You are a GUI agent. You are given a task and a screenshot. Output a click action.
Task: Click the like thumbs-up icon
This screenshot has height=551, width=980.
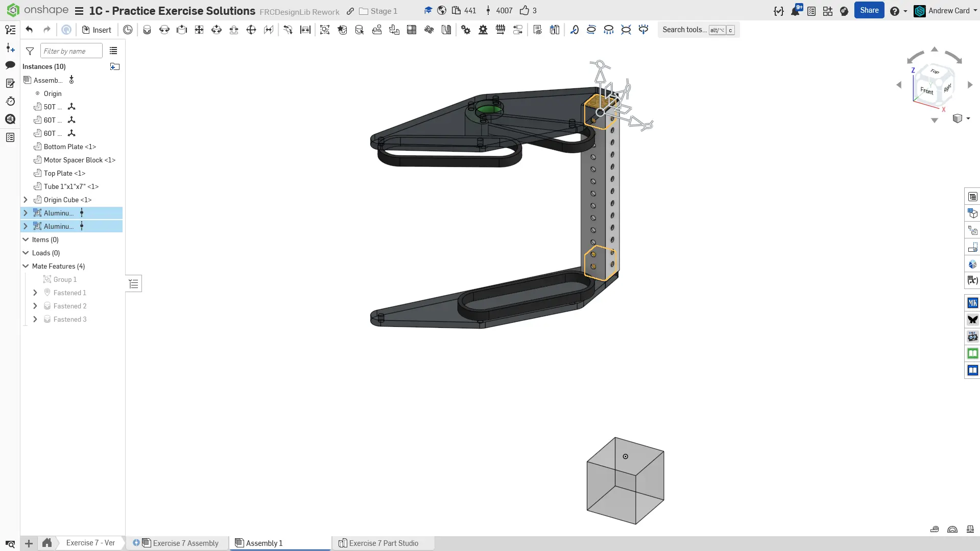point(524,11)
